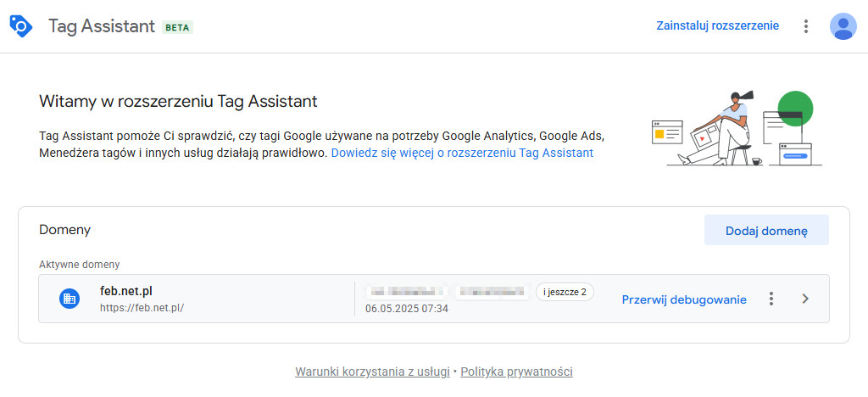Click the Tag Assistant logo icon
The width and height of the screenshot is (868, 397).
click(21, 26)
